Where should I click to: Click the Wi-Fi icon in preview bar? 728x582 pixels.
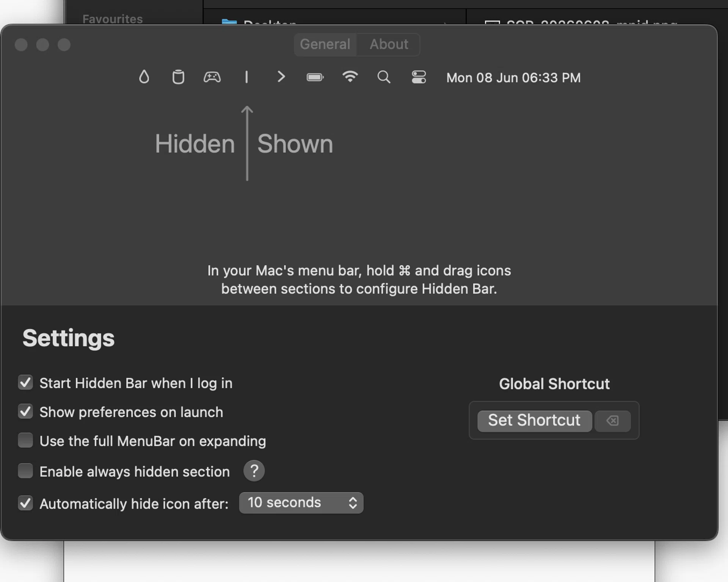pos(350,77)
